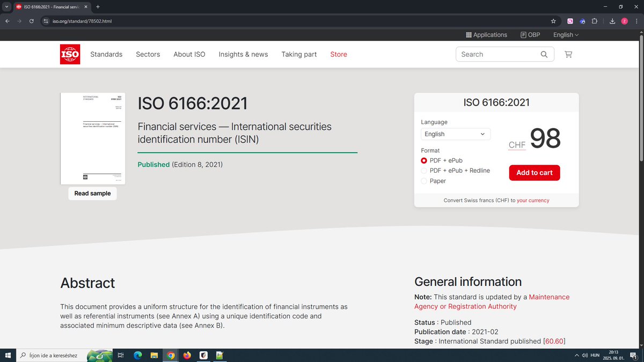644x362 pixels.
Task: Bookmark this page with the star
Action: (553, 21)
